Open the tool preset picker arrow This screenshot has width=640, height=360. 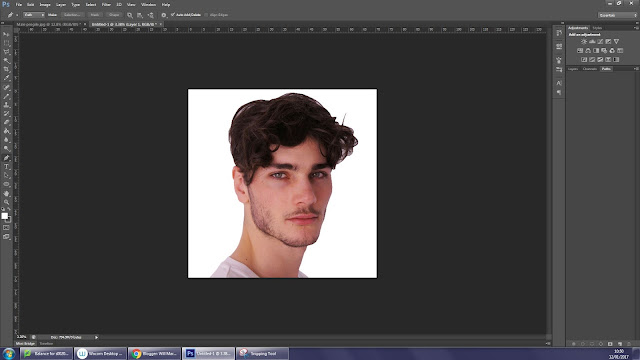pos(17,15)
